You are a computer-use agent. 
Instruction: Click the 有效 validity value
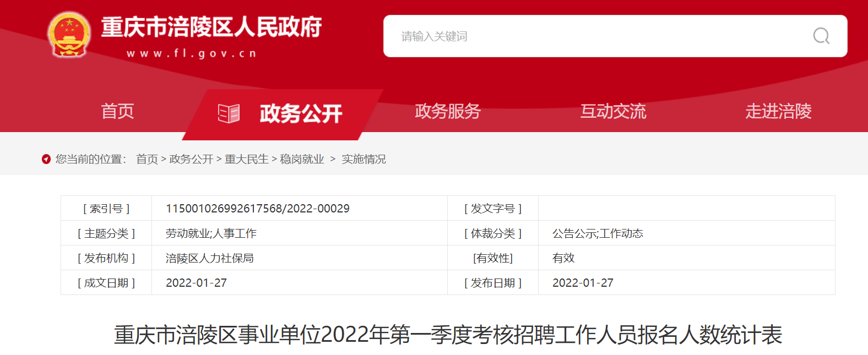click(x=563, y=258)
